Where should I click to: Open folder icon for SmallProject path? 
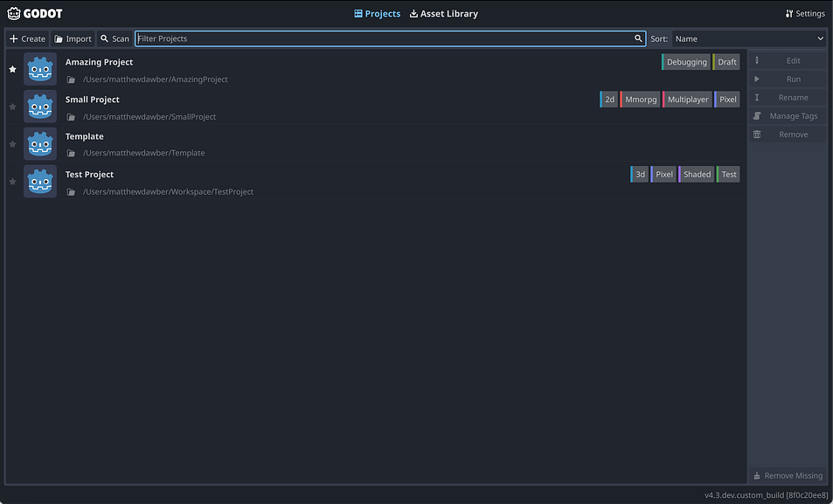[x=71, y=117]
